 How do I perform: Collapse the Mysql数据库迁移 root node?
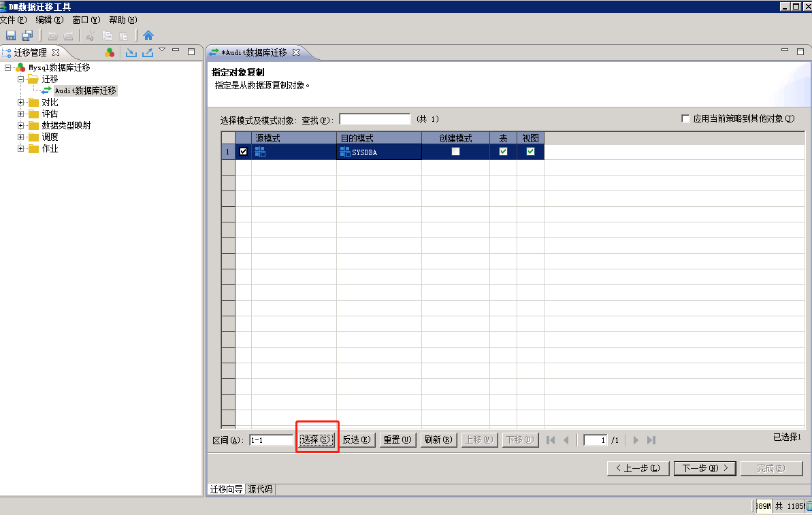point(8,67)
